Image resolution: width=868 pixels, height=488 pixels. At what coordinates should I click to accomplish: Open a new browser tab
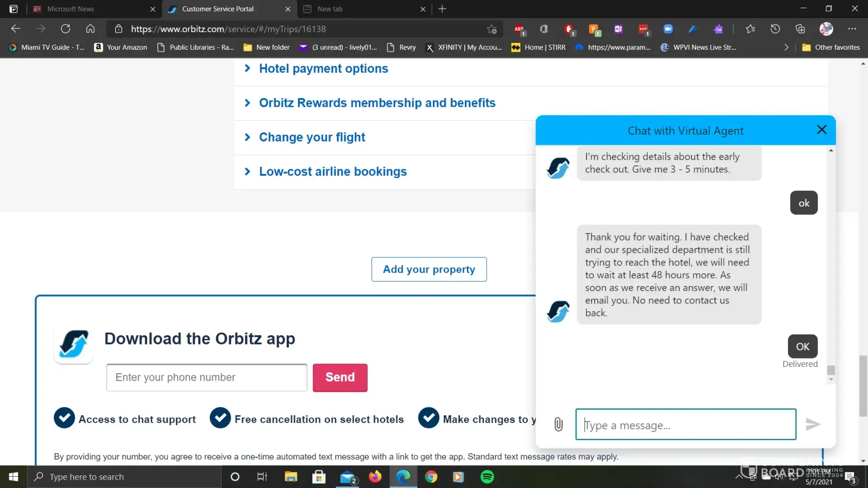coord(442,9)
